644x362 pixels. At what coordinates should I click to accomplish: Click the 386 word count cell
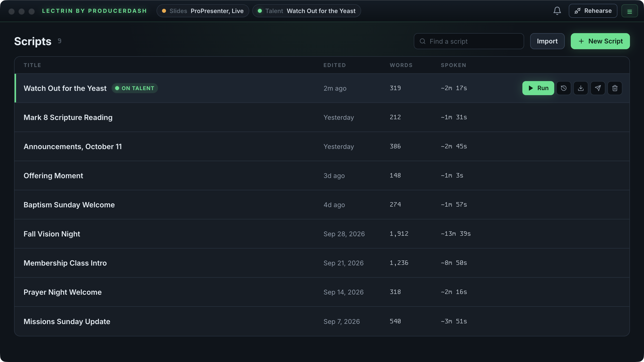pos(395,146)
